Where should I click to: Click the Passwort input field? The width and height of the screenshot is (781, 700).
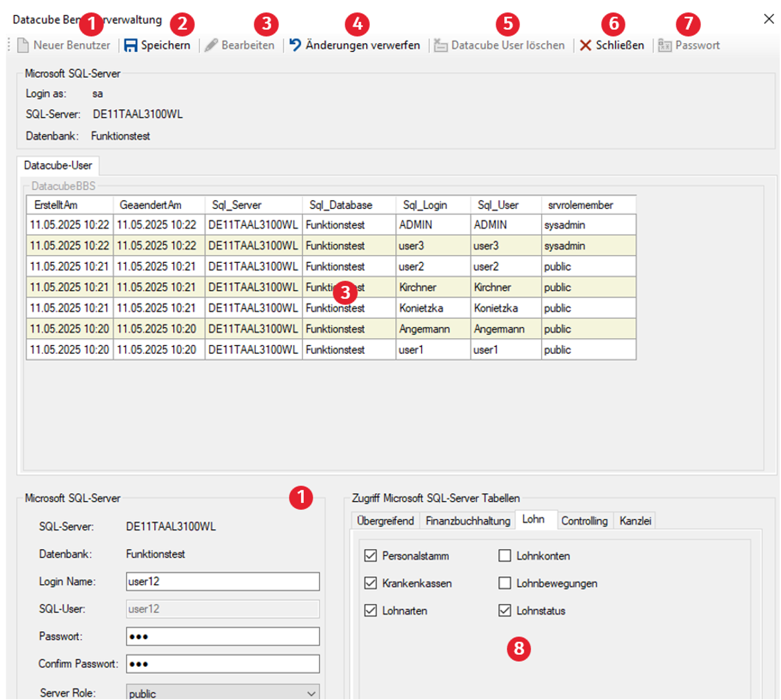click(x=222, y=636)
